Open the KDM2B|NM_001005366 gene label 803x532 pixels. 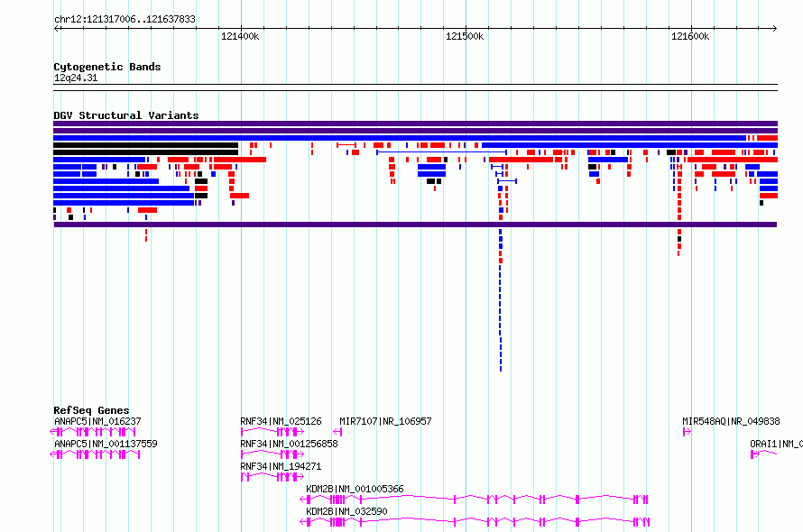click(x=355, y=489)
